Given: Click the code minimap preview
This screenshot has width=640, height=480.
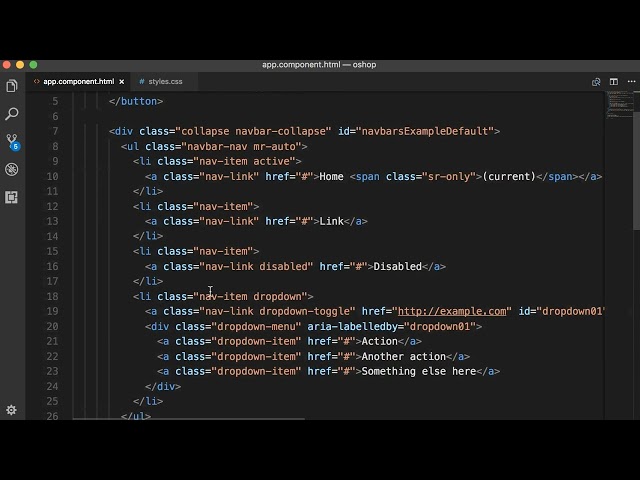Looking at the screenshot, I should pyautogui.click(x=620, y=104).
